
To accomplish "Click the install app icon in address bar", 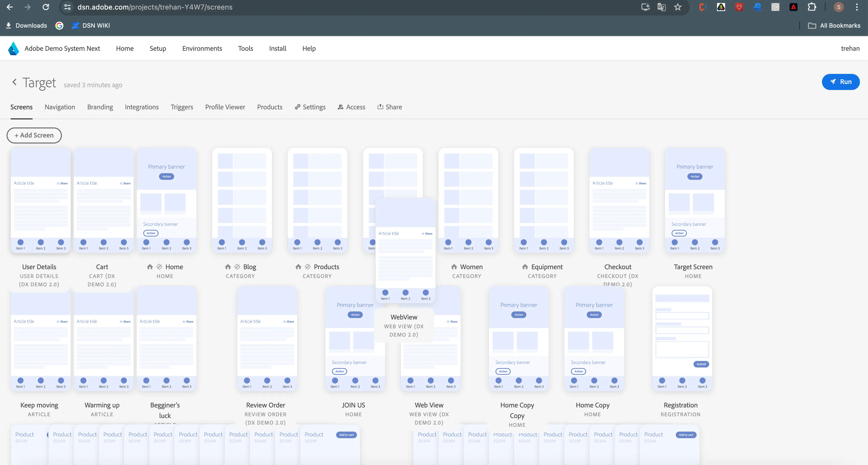I will [645, 7].
